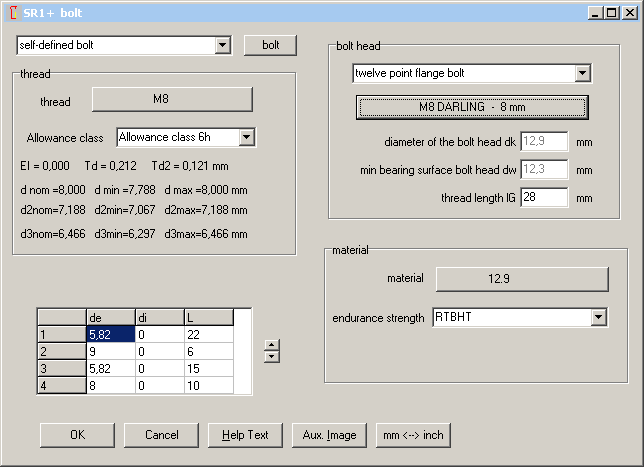Screen dimensions: 644x467
Task: Click the bolt button
Action: [270, 46]
